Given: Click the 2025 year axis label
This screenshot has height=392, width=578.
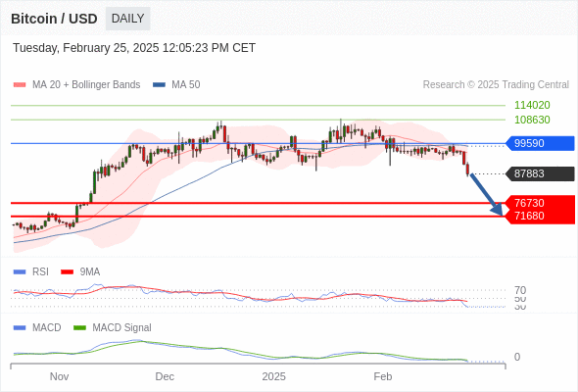Looking at the screenshot, I should coord(273,376).
